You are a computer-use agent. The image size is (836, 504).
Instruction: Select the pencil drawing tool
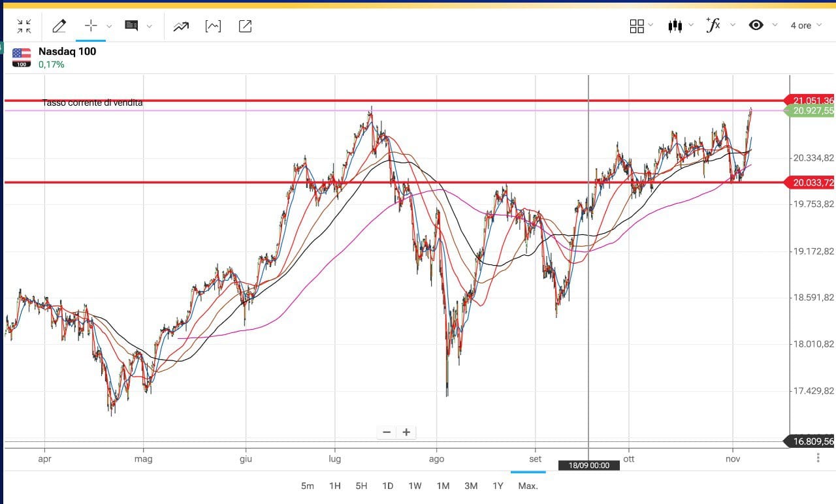coord(59,26)
